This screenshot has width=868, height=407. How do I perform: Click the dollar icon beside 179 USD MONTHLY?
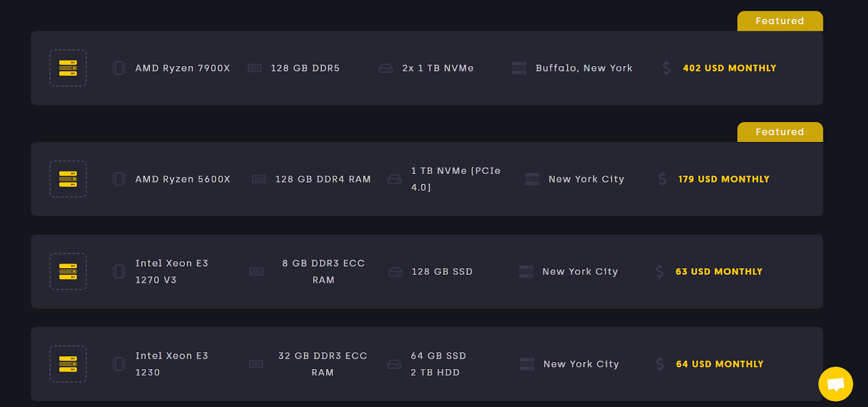pos(662,179)
